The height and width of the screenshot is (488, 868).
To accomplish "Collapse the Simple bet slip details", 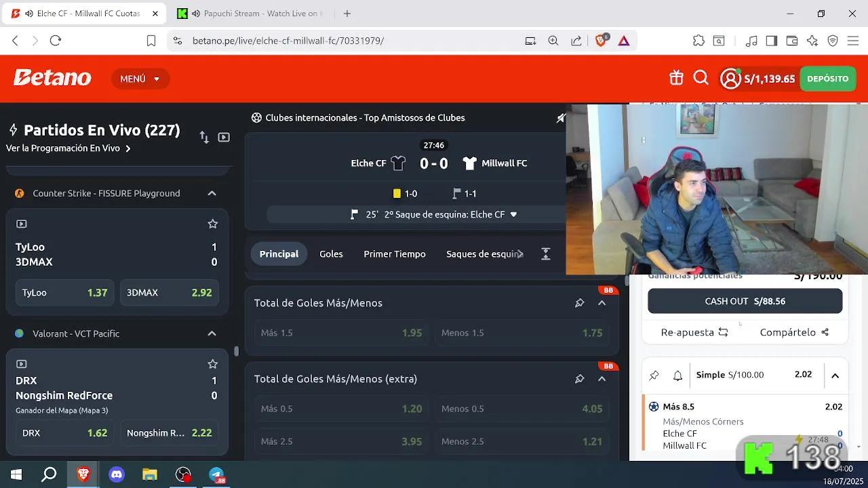I will pos(835,375).
